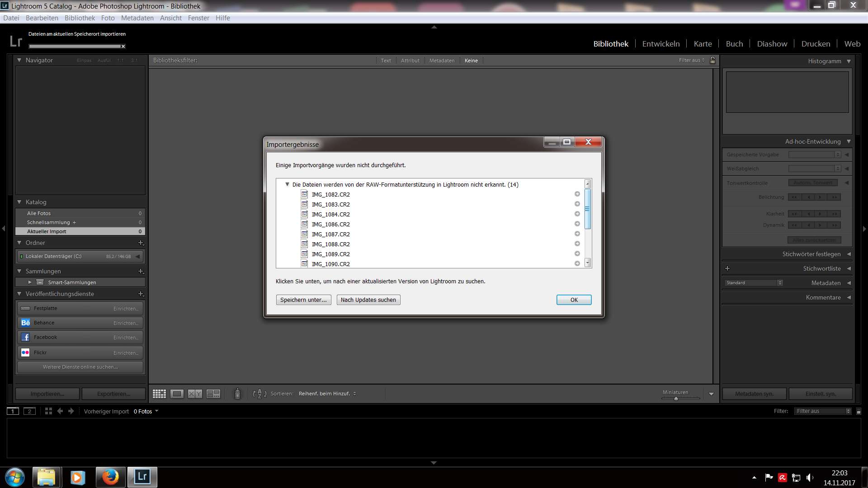868x488 pixels.
Task: Click the Behance publishing service icon
Action: 26,323
